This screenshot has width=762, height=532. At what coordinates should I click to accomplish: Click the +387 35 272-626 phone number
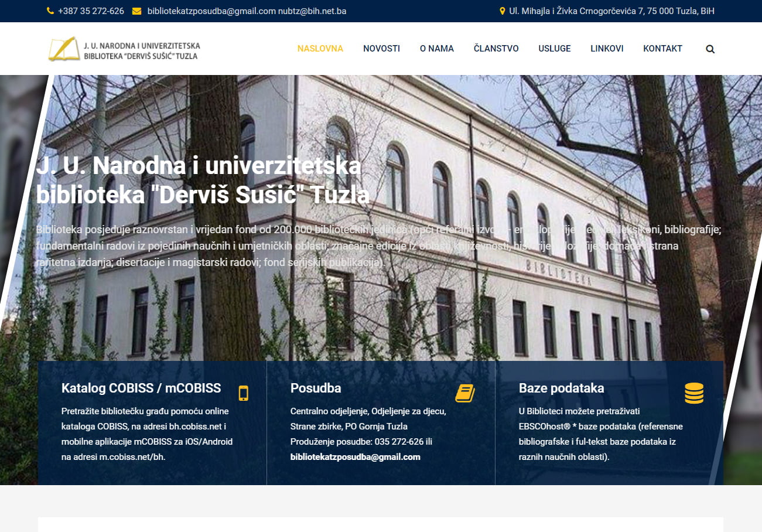(91, 11)
